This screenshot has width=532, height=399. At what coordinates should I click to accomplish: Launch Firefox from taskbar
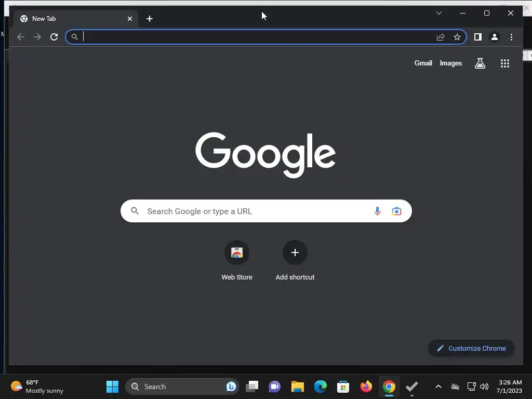pyautogui.click(x=366, y=387)
